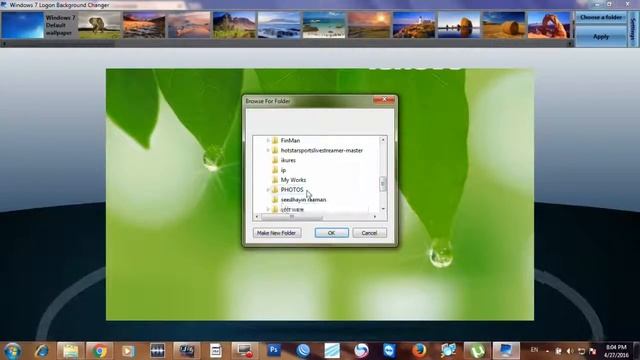Select the ip folder
This screenshot has width=640, height=360.
pos(283,170)
